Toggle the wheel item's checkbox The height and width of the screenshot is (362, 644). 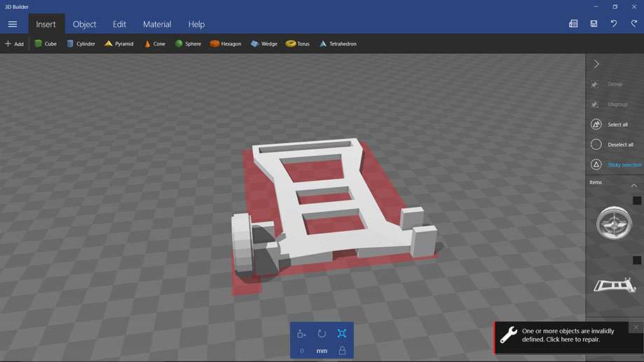click(636, 200)
